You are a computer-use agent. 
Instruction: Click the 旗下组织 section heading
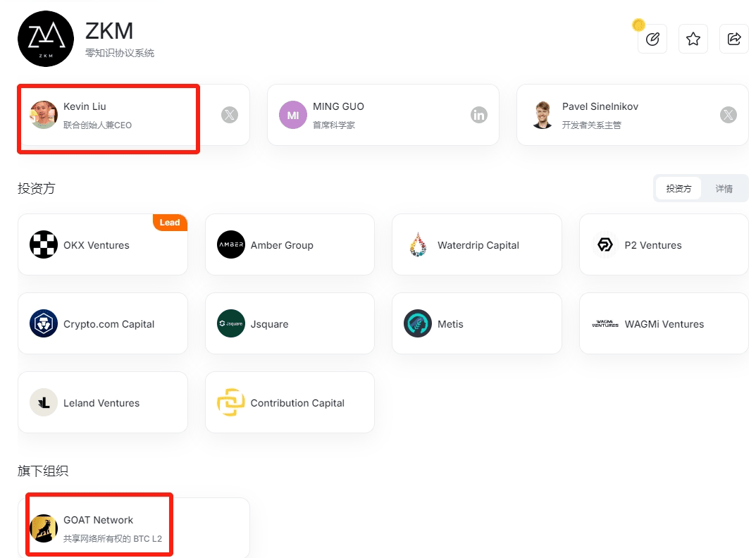pyautogui.click(x=43, y=471)
